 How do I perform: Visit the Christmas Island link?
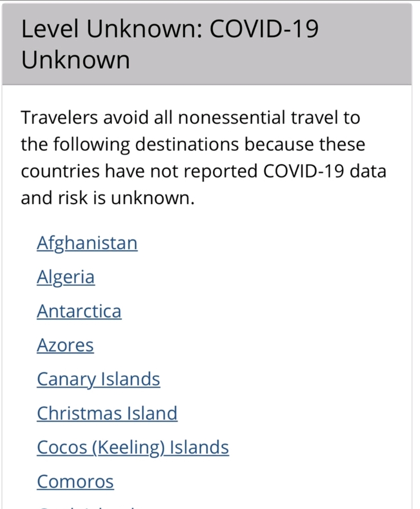pyautogui.click(x=107, y=413)
